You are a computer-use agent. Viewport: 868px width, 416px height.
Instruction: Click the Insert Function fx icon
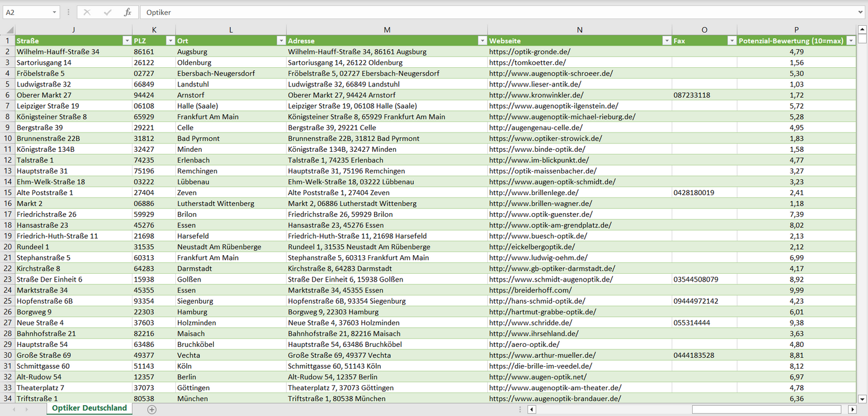tap(127, 12)
